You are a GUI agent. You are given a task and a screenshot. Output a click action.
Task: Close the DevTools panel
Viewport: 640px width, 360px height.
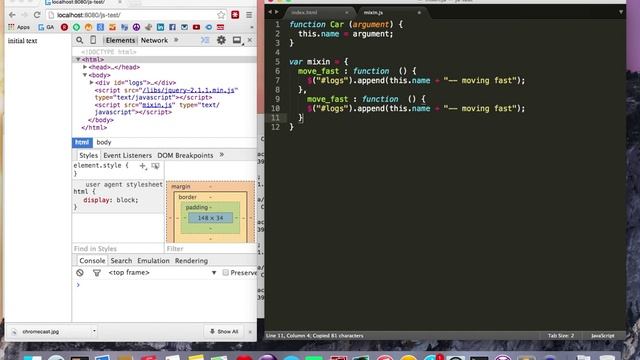(250, 40)
